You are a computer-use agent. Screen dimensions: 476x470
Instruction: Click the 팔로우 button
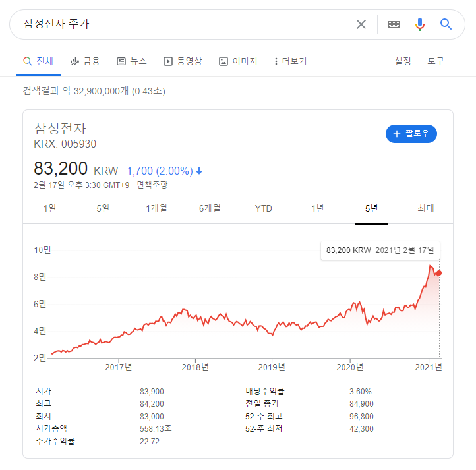[411, 134]
